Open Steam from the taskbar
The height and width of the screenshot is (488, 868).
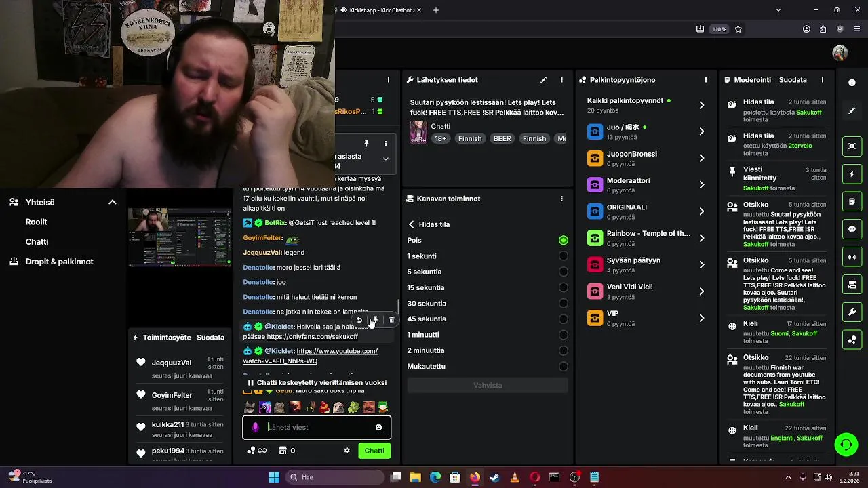(x=494, y=477)
